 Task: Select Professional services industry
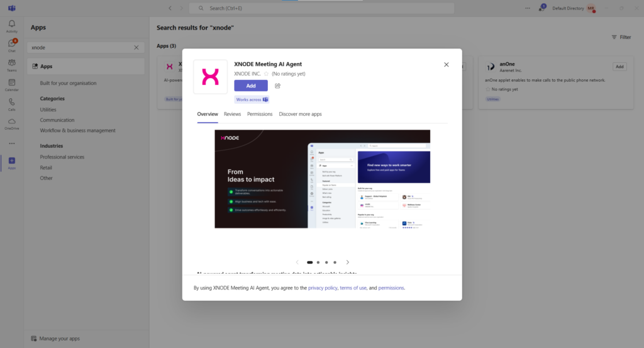[x=62, y=157]
